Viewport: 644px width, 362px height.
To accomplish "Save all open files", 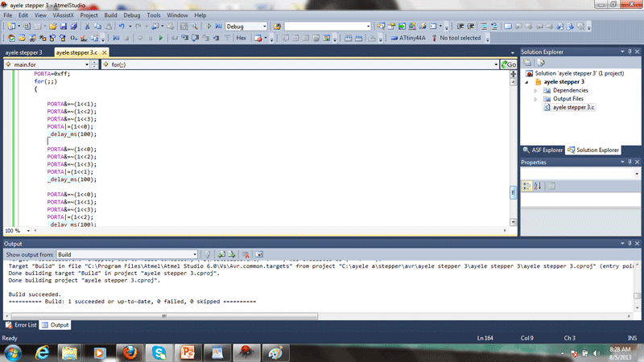I will (x=73, y=27).
